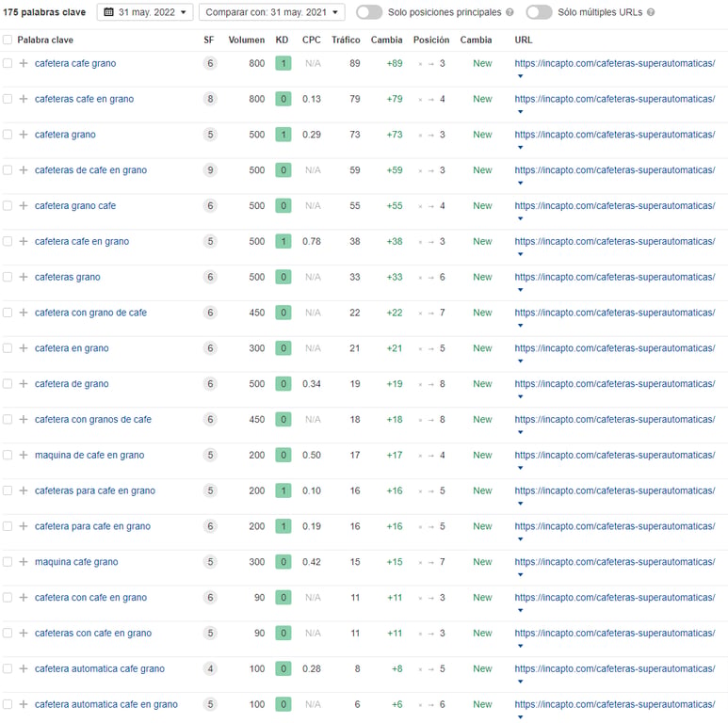
Task: Open keyword link 'cafetera con grano de cafe'
Action: (90, 313)
